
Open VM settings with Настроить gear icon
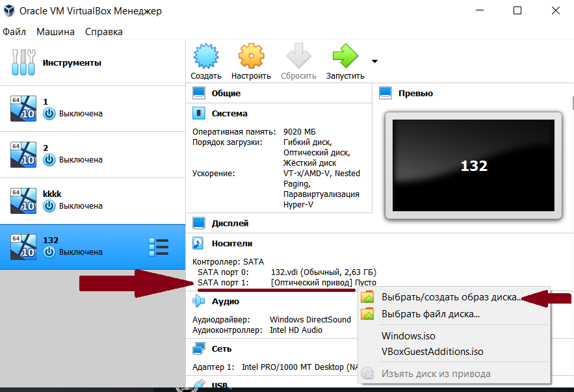point(251,57)
